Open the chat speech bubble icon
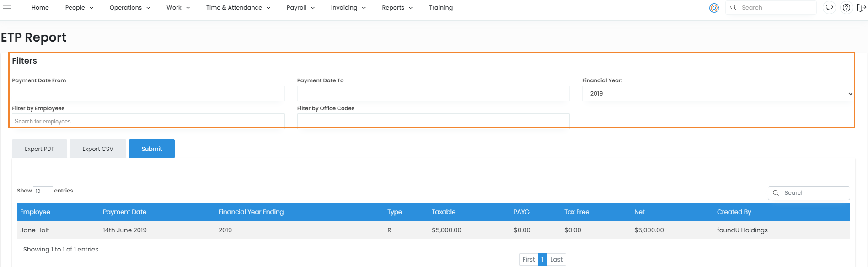Image resolution: width=868 pixels, height=267 pixels. (x=829, y=8)
